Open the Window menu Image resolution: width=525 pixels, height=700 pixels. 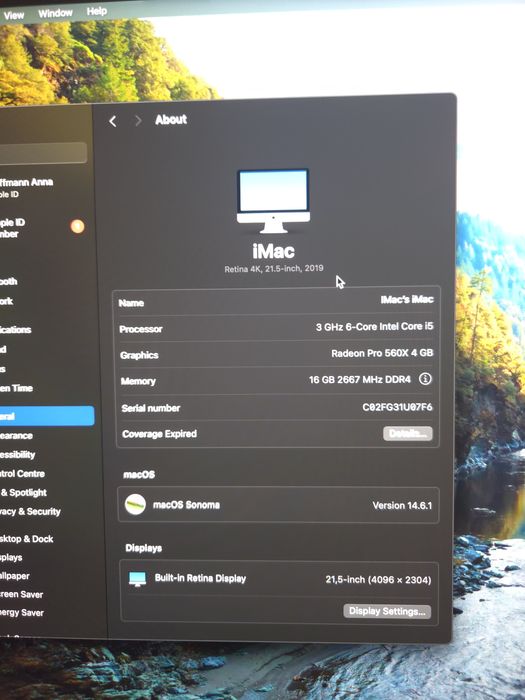[x=55, y=13]
